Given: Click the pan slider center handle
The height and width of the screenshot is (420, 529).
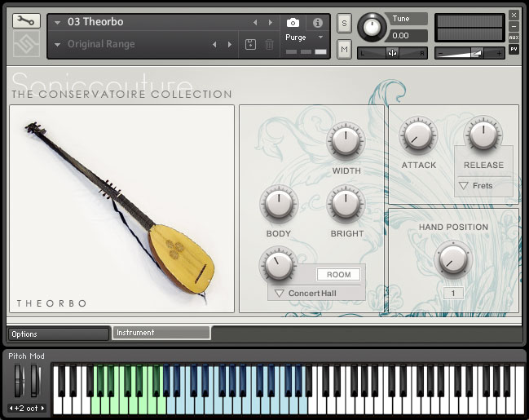Looking at the screenshot, I should click(392, 53).
